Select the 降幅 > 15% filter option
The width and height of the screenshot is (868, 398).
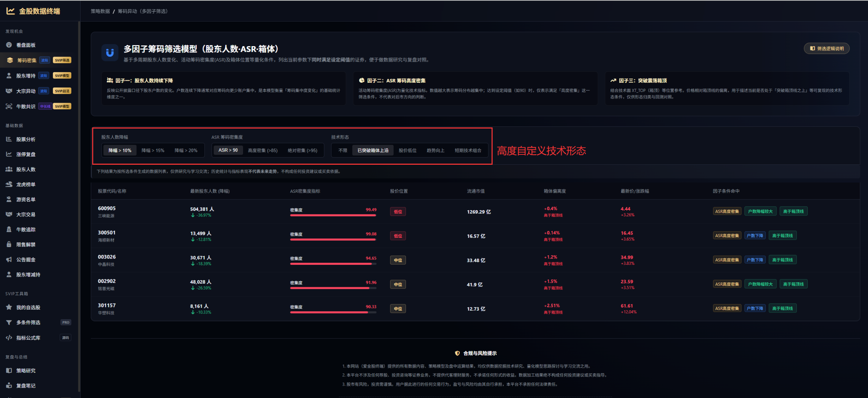pyautogui.click(x=153, y=151)
